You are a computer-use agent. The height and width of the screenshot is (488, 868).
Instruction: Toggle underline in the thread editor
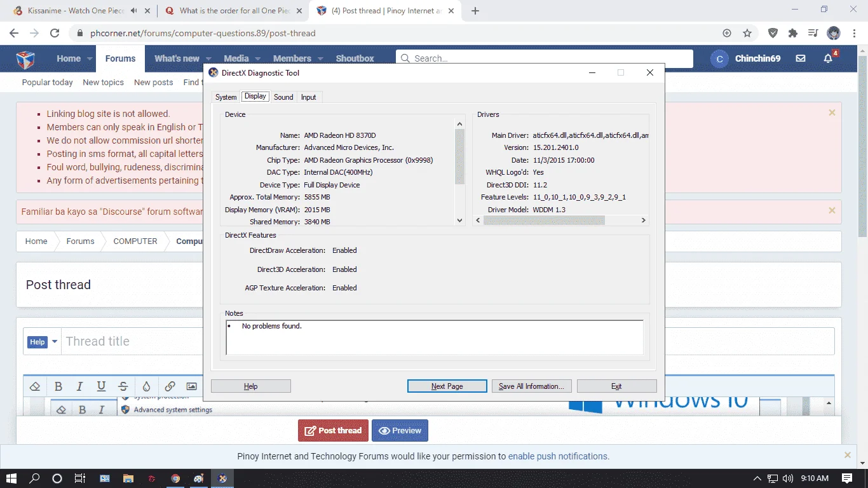[x=101, y=386]
